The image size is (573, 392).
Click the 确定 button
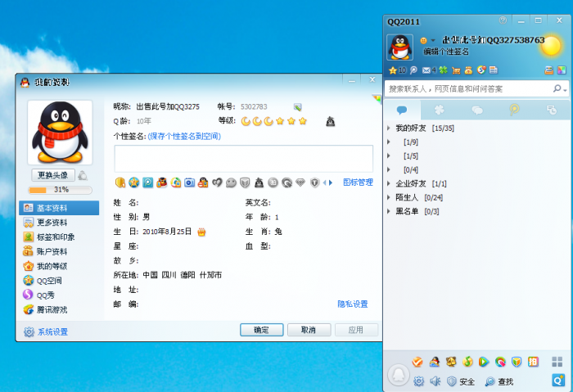click(x=262, y=330)
